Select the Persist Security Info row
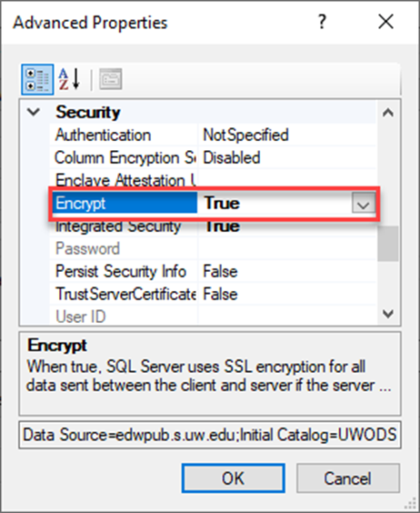This screenshot has width=420, height=513. 213,272
